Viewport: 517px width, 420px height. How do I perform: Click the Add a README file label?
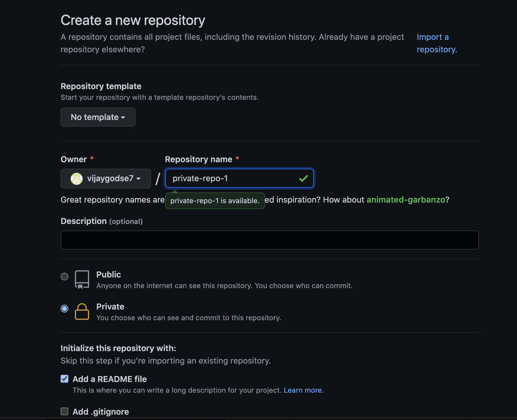(x=110, y=379)
